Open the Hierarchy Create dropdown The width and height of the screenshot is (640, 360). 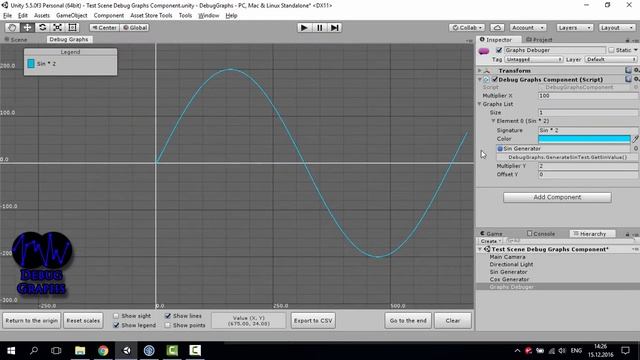point(491,241)
